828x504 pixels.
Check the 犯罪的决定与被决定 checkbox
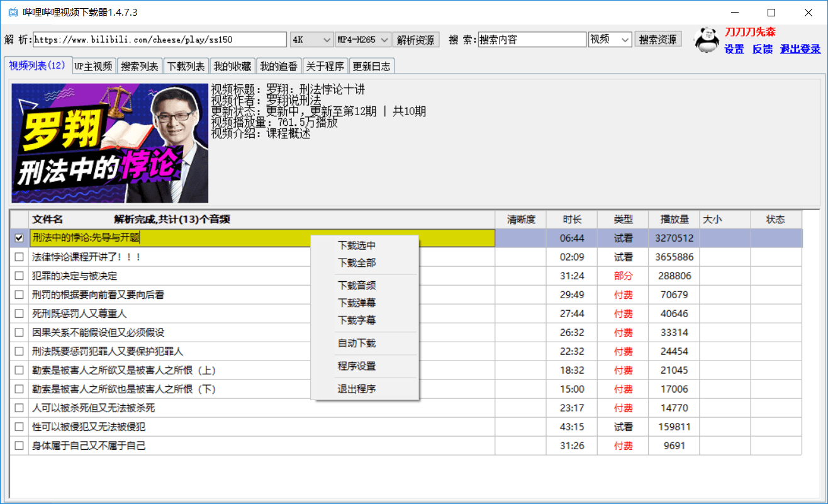pos(18,276)
